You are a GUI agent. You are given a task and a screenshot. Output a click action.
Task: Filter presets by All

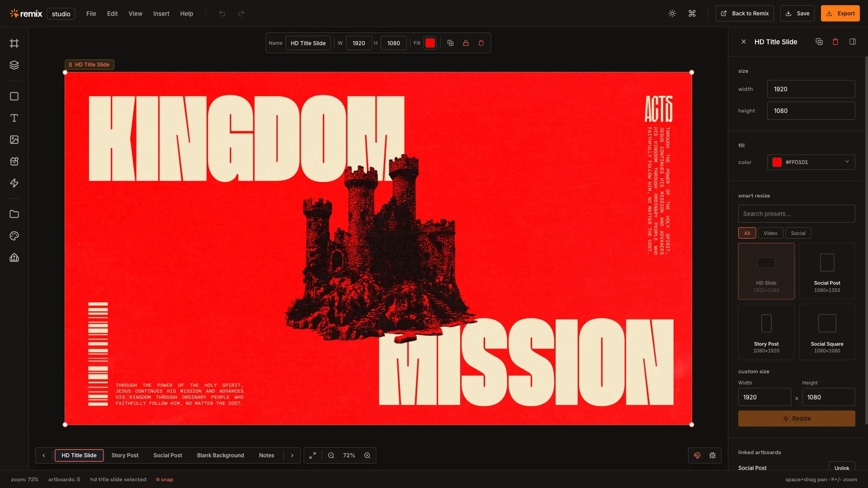[747, 233]
